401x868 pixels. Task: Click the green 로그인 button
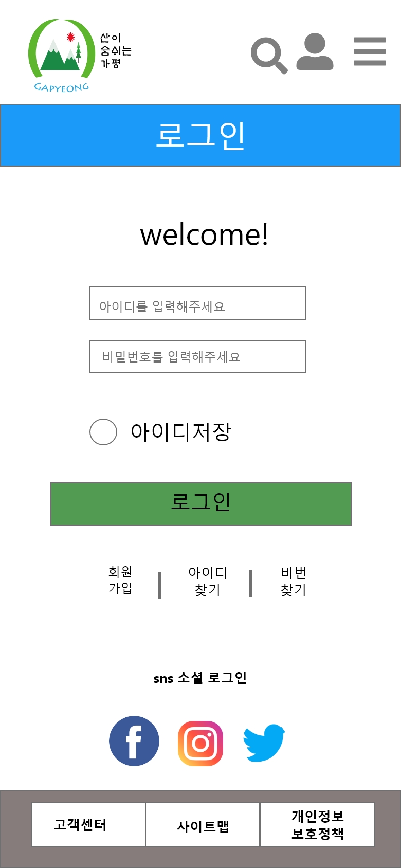(200, 504)
